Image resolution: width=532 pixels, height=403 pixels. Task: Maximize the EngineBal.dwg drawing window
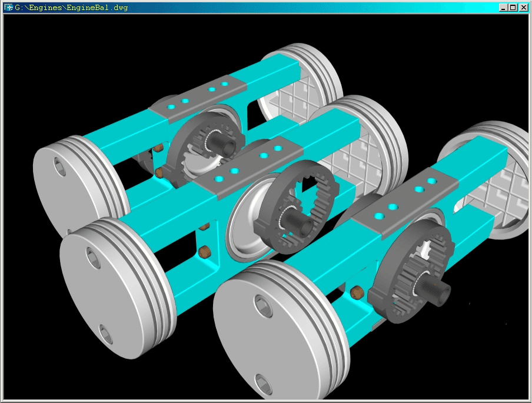tap(513, 8)
